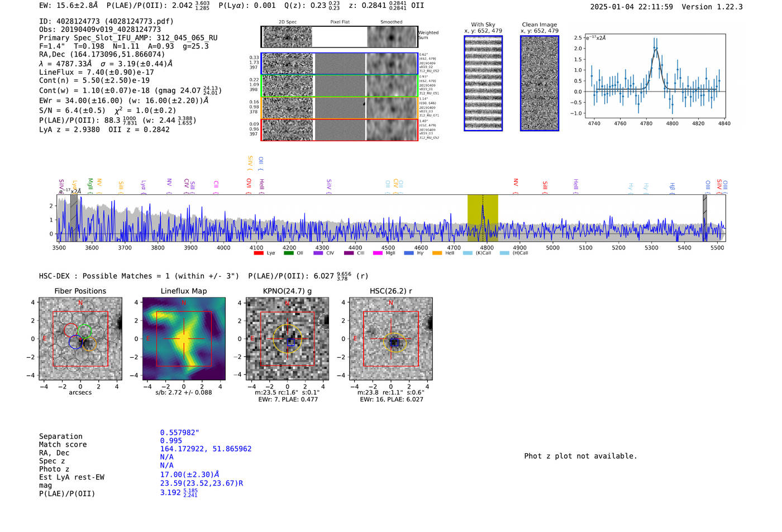Viewport: 782px width, 532px height.
Task: Open the KPNO(24.7) g cutout image
Action: coord(287,339)
